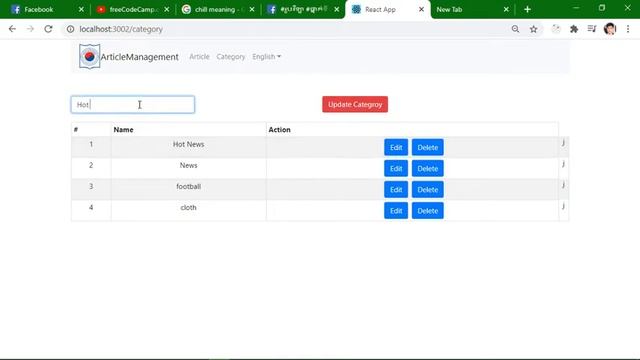Screen dimensions: 640x360
Task: Open the Chrome three-dot menu
Action: 628,29
